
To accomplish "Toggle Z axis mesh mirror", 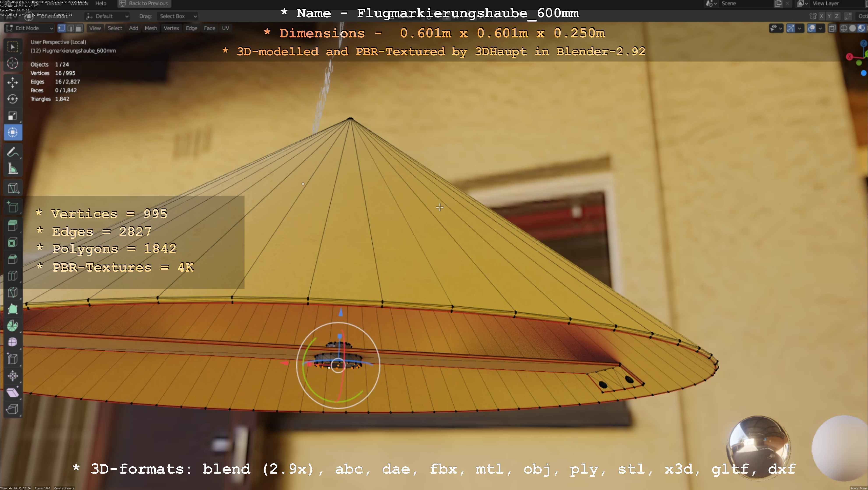I will pyautogui.click(x=836, y=16).
